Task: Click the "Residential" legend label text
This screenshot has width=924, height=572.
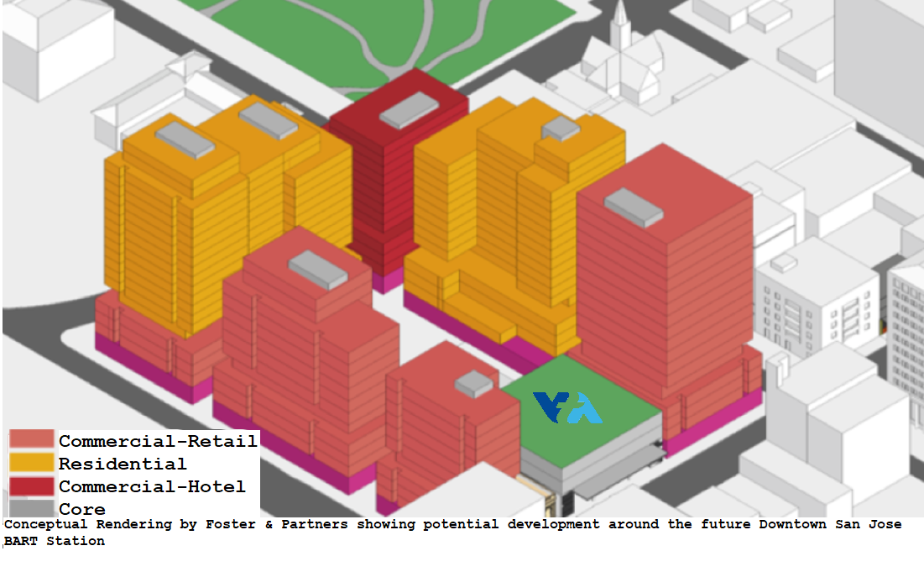Action: click(123, 464)
